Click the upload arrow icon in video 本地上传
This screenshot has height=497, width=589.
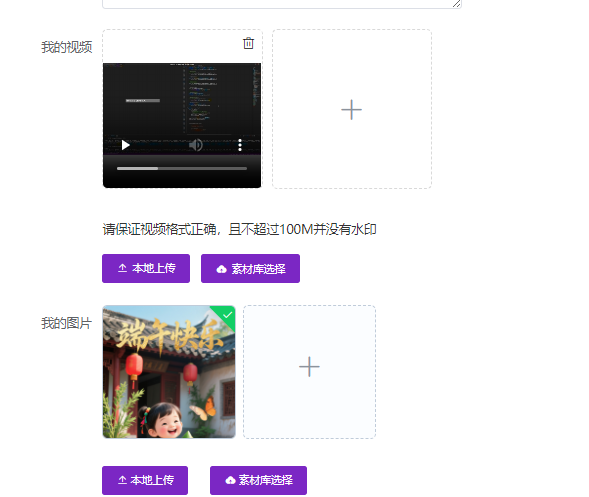click(x=122, y=268)
